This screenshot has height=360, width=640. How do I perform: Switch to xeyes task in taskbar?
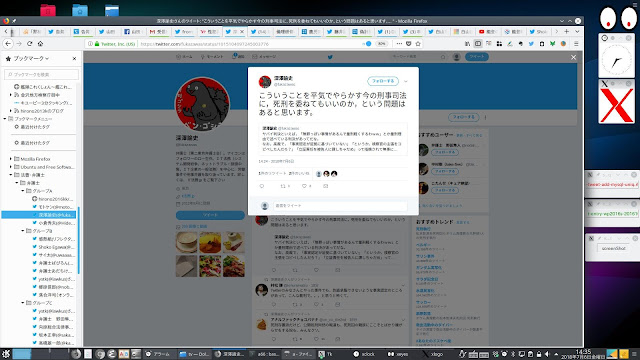click(399, 354)
